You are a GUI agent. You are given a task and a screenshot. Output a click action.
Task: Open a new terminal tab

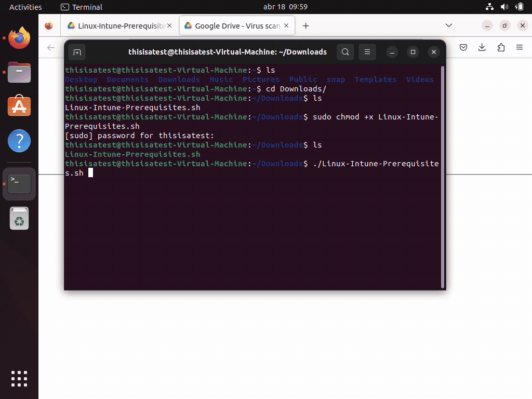click(x=77, y=52)
